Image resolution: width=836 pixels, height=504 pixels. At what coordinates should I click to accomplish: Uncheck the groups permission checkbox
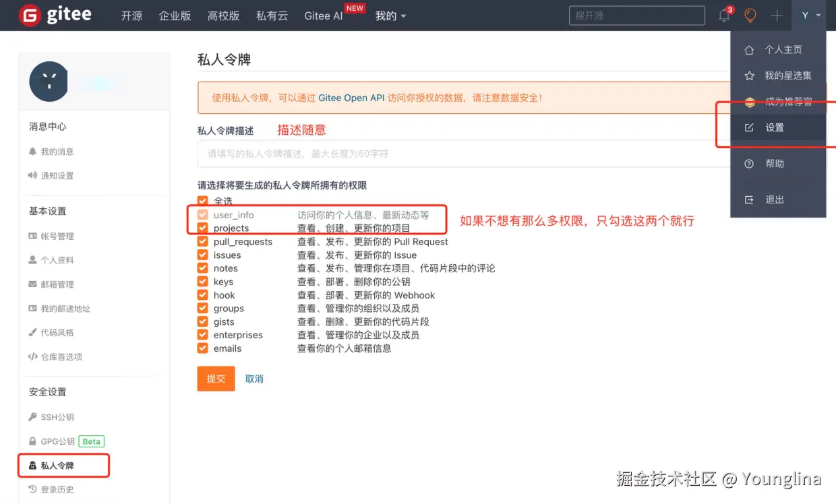click(202, 308)
